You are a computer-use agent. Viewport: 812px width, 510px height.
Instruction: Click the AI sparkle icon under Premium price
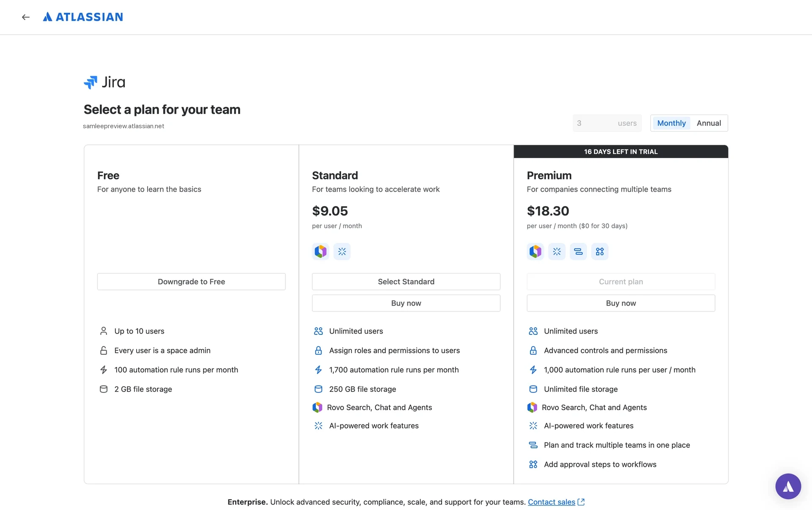pyautogui.click(x=557, y=251)
